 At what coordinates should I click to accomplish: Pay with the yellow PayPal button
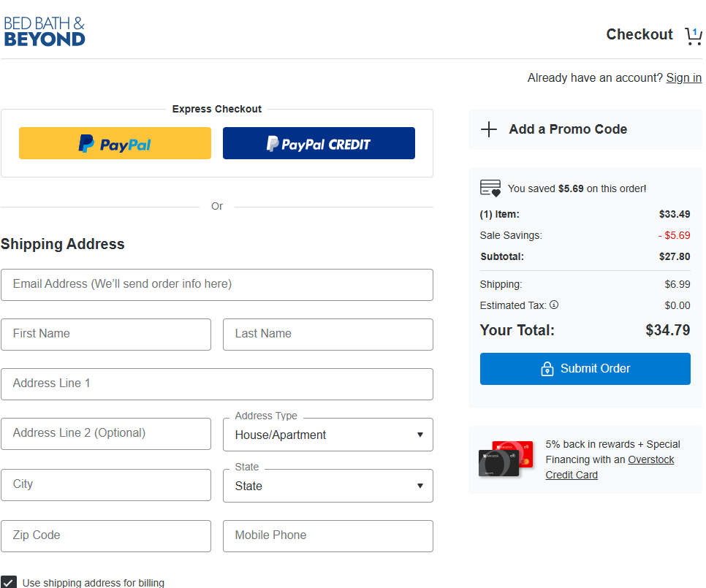[115, 143]
